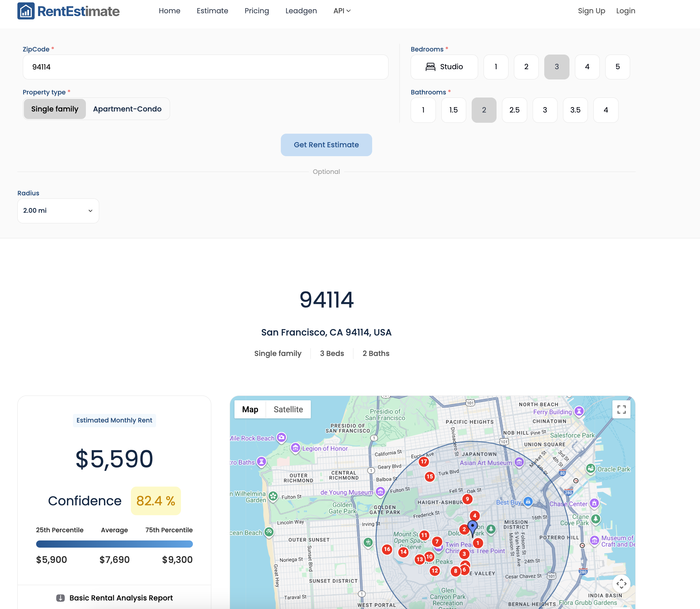The image size is (700, 609).
Task: Choose Studio bedroom option
Action: pos(444,67)
